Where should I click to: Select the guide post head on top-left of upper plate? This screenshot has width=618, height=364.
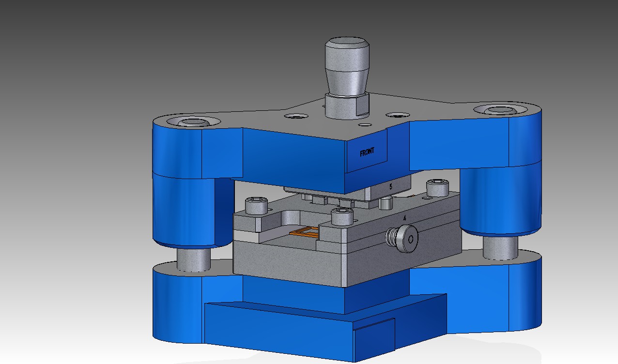(x=193, y=121)
